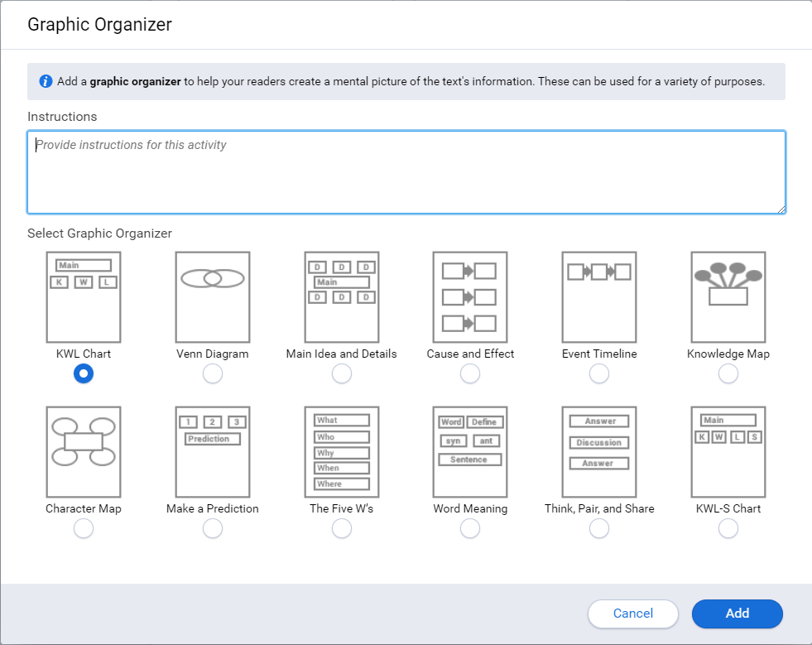Click the Cause and Effect thumbnail

coord(470,297)
